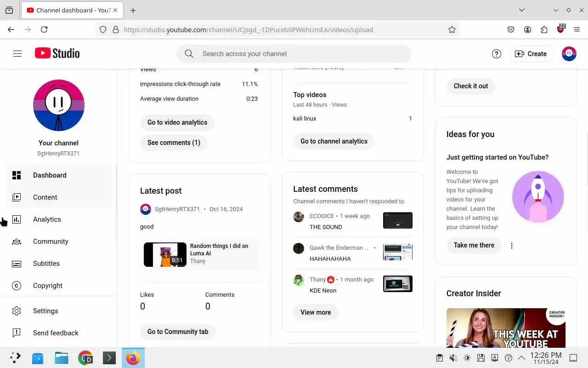Click the show desktop icon in taskbar
This screenshot has height=368, width=588.
[573, 358]
